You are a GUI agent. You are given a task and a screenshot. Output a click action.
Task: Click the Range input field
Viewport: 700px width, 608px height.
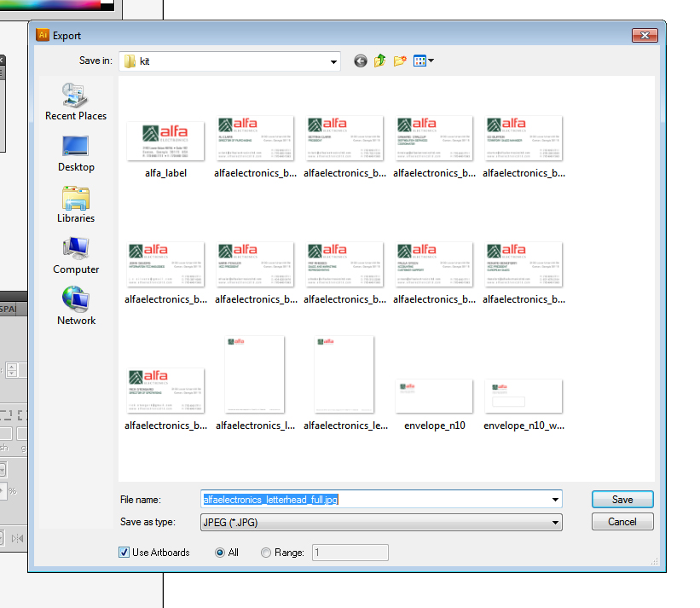(350, 553)
